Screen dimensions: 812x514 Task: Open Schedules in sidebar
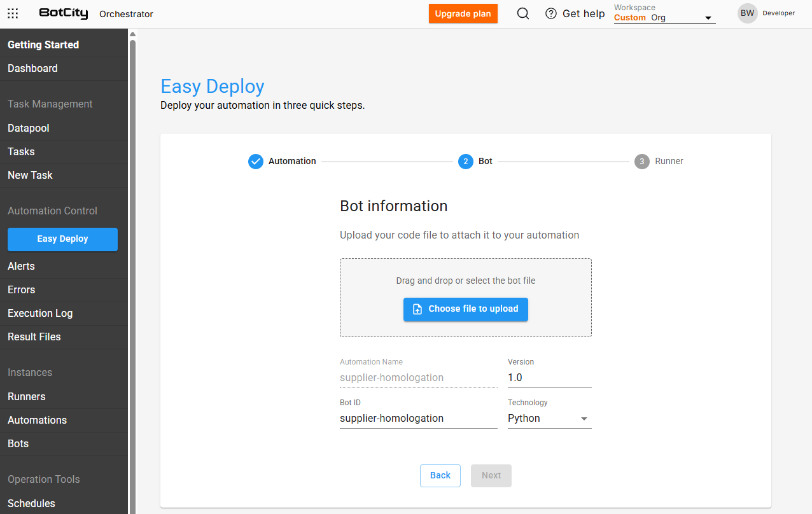pos(31,504)
